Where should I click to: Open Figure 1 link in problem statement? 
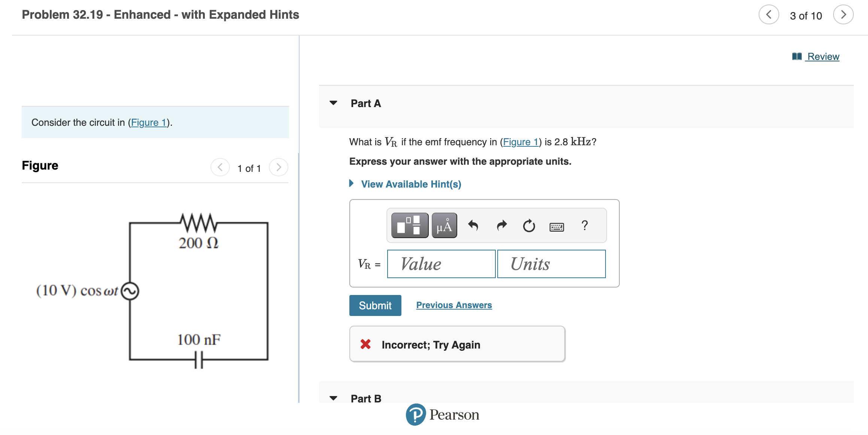[149, 122]
